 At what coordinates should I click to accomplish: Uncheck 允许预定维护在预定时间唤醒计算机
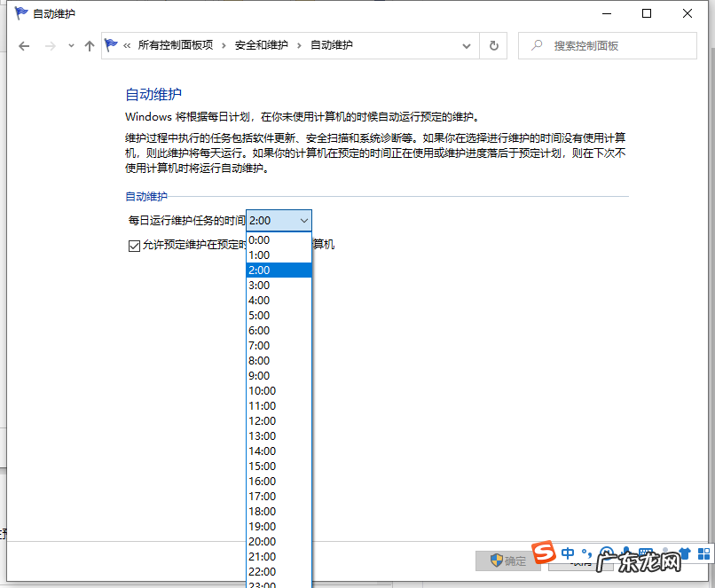click(x=133, y=245)
